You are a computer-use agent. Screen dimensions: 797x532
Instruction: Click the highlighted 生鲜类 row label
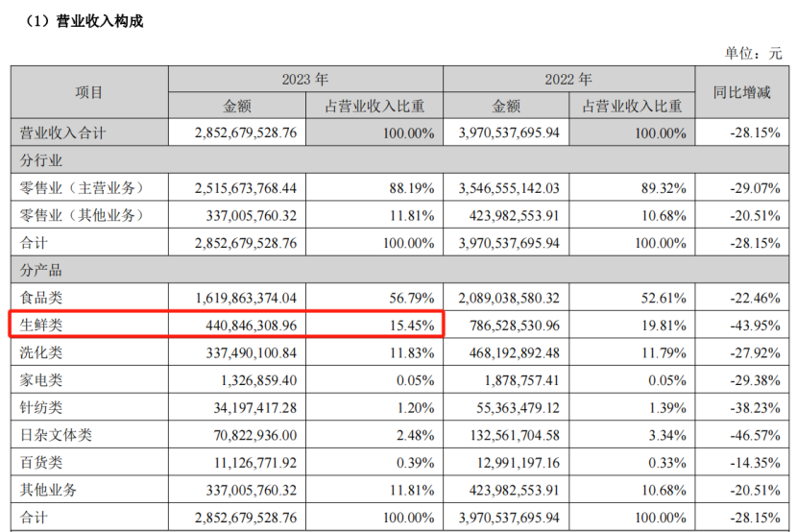[41, 326]
